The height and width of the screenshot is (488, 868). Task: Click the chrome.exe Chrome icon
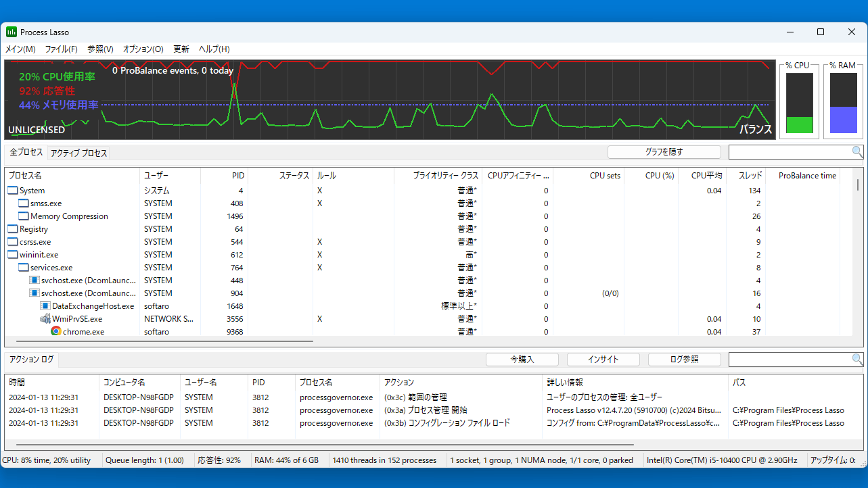[x=56, y=331]
